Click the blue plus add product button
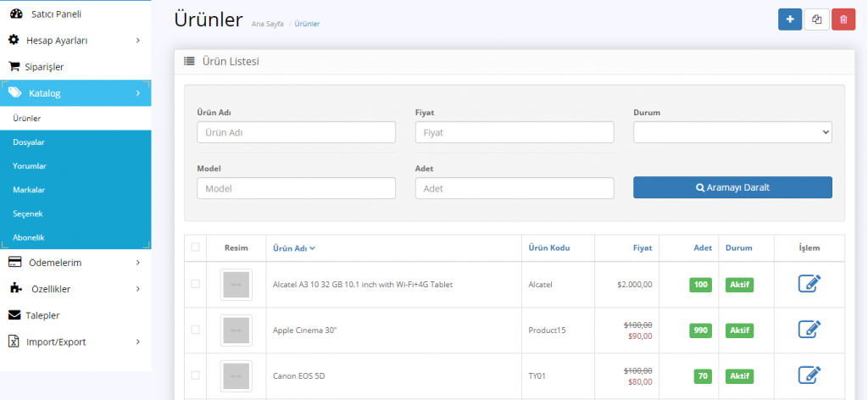The height and width of the screenshot is (400, 868). coord(790,19)
